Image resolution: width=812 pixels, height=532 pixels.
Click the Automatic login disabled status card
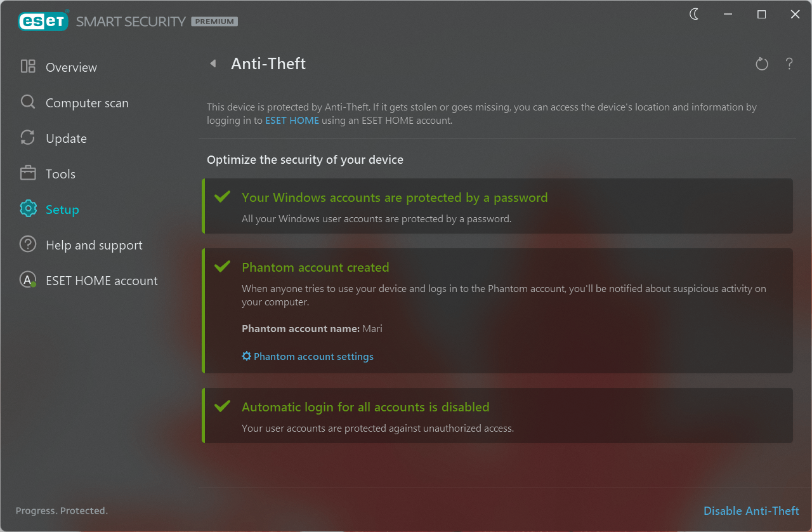(x=497, y=415)
